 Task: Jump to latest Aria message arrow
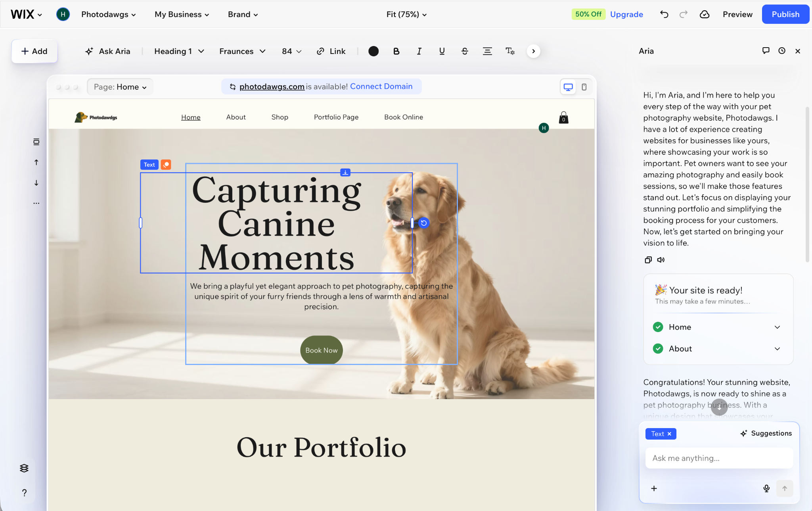click(x=719, y=407)
